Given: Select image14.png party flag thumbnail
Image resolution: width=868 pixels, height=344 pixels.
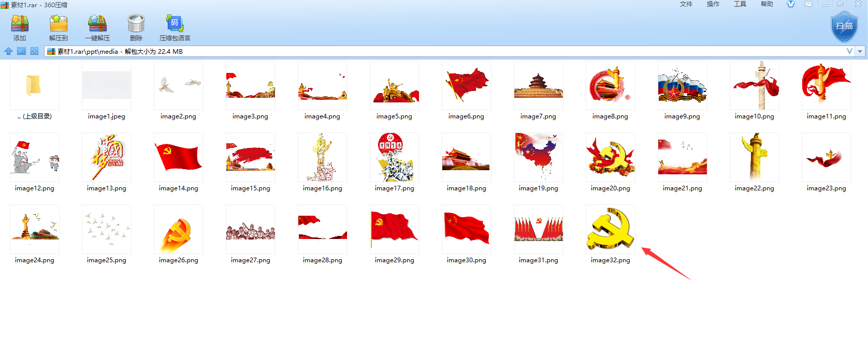Looking at the screenshot, I should 179,157.
